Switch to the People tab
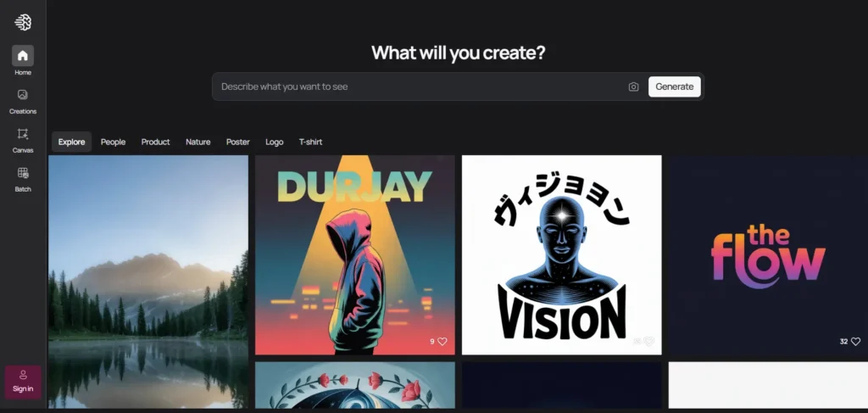Image resolution: width=868 pixels, height=413 pixels. click(113, 142)
